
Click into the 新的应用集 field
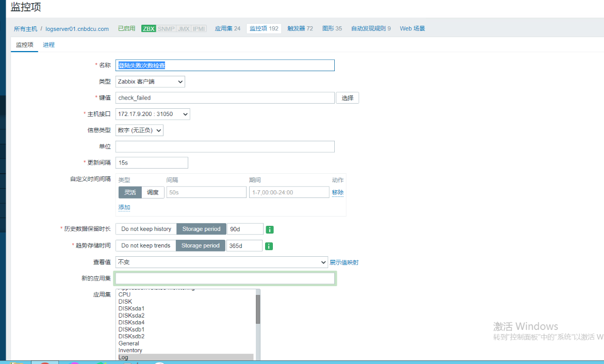225,278
